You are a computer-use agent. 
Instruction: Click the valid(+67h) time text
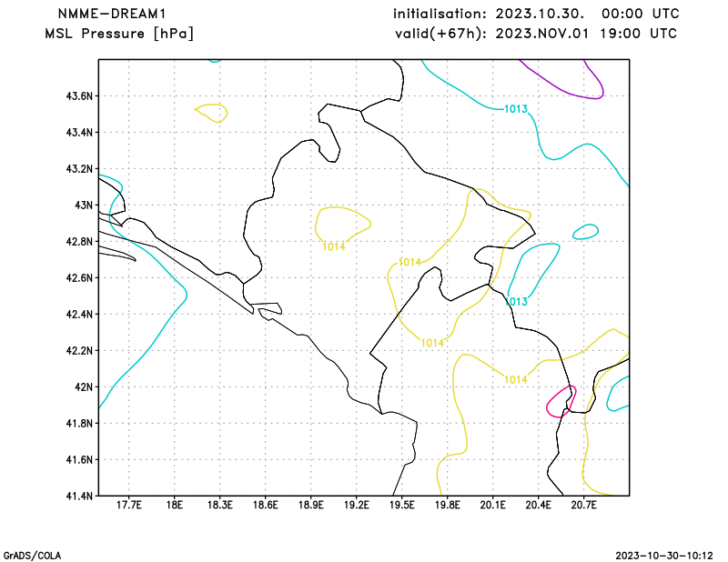(536, 34)
